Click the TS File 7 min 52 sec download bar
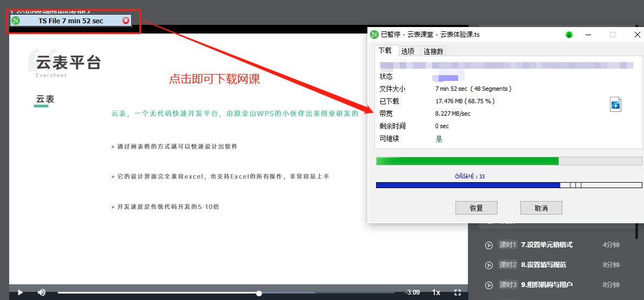644x300 pixels. click(71, 21)
